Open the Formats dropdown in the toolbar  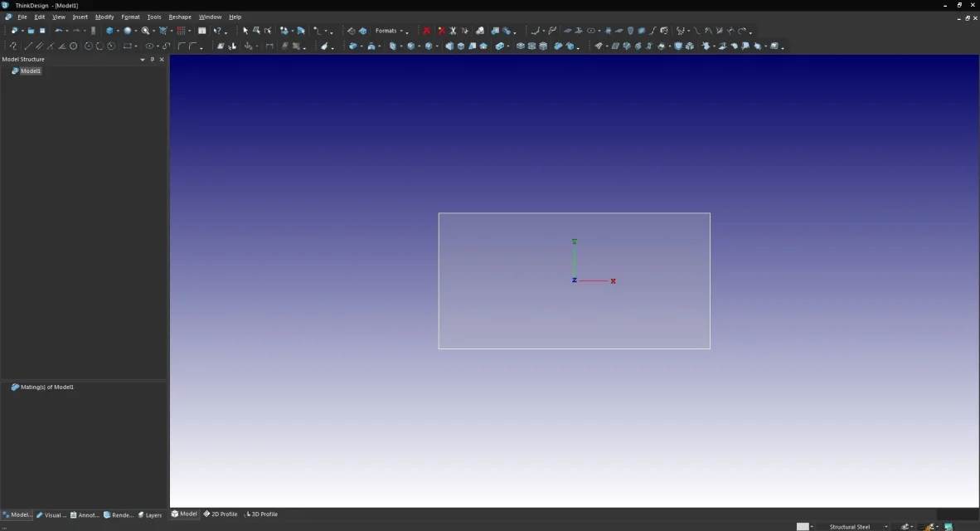pyautogui.click(x=390, y=31)
